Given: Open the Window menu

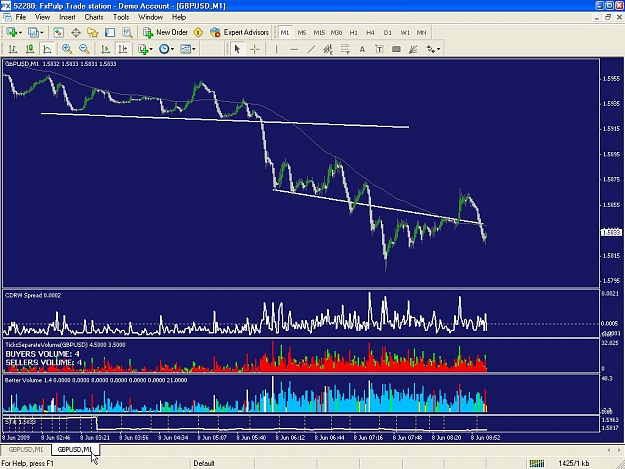Looking at the screenshot, I should [150, 17].
